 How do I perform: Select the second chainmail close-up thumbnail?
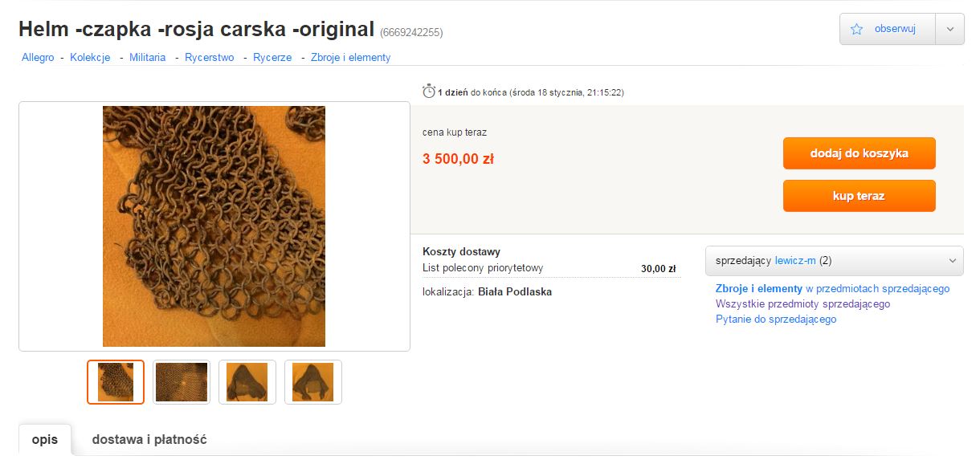182,382
